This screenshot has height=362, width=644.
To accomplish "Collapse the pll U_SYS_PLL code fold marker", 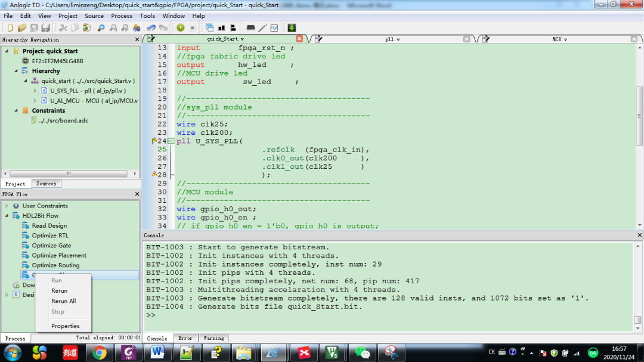I will (171, 141).
